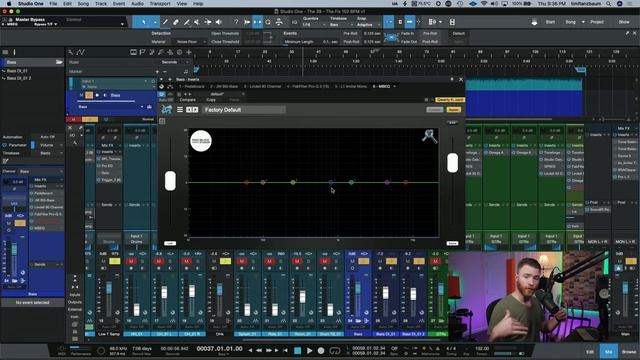The image size is (640, 360).
Task: Click the Copy button in plugin header
Action: click(211, 100)
